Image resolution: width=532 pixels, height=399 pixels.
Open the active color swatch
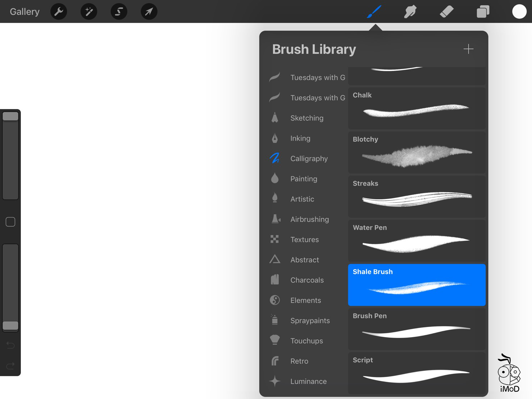[519, 12]
